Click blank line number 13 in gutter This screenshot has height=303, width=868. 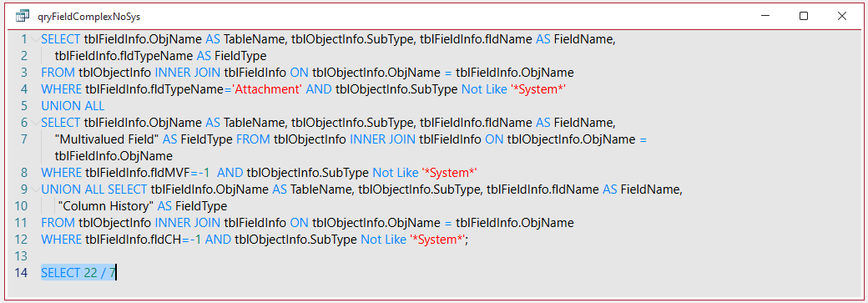coord(21,256)
